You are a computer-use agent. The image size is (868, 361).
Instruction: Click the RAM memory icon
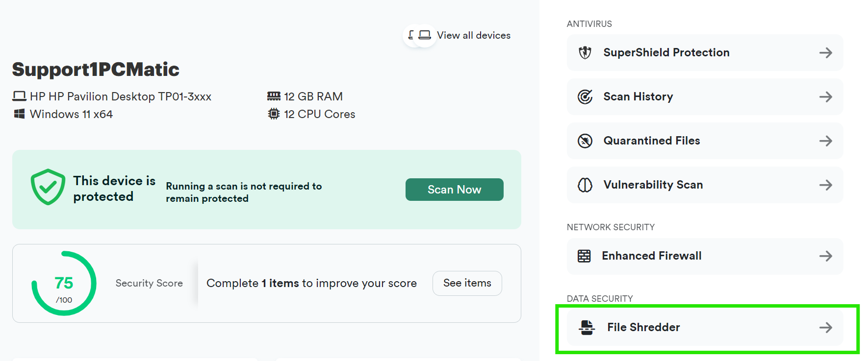click(x=274, y=96)
